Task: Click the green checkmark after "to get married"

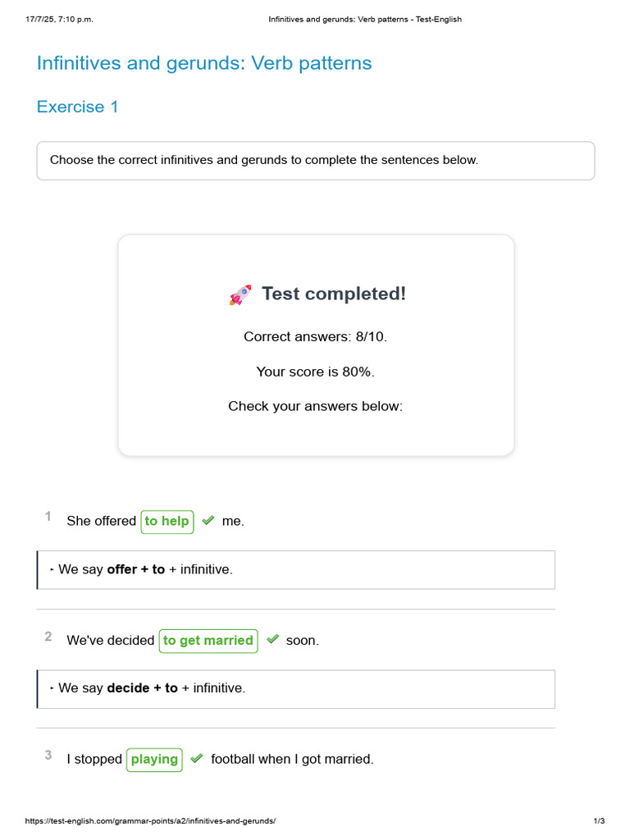Action: tap(273, 640)
